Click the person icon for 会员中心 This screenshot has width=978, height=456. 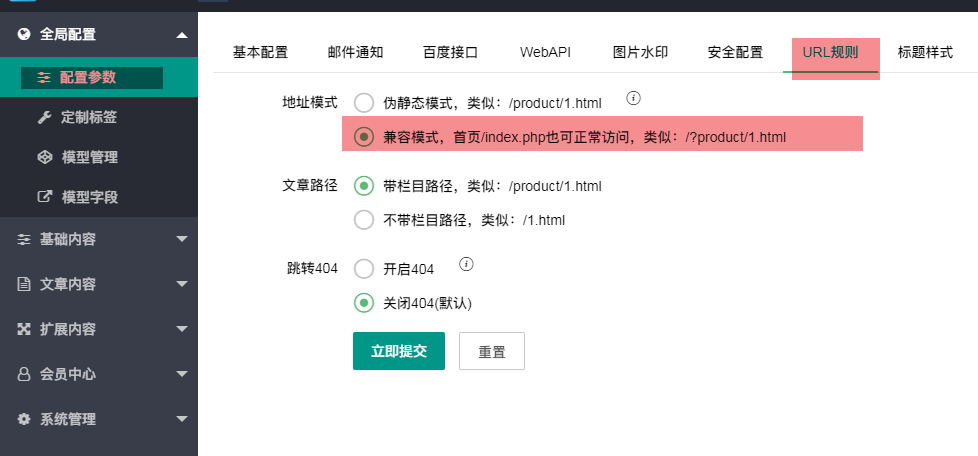[24, 374]
